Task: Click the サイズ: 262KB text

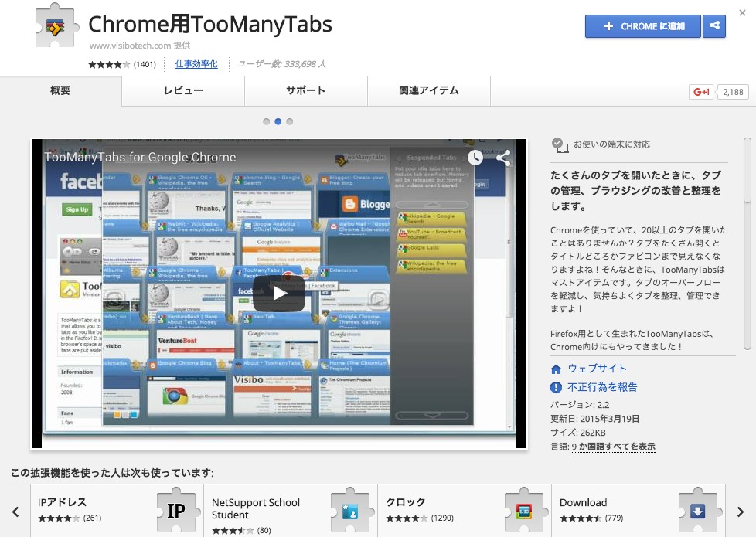Action: 578,433
